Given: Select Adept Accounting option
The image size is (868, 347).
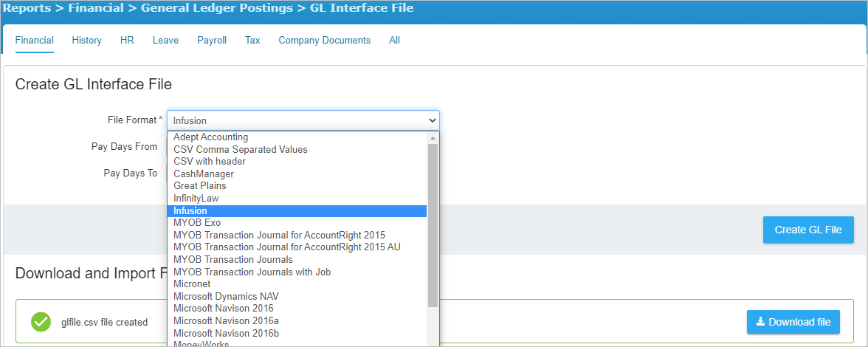Looking at the screenshot, I should pos(297,137).
